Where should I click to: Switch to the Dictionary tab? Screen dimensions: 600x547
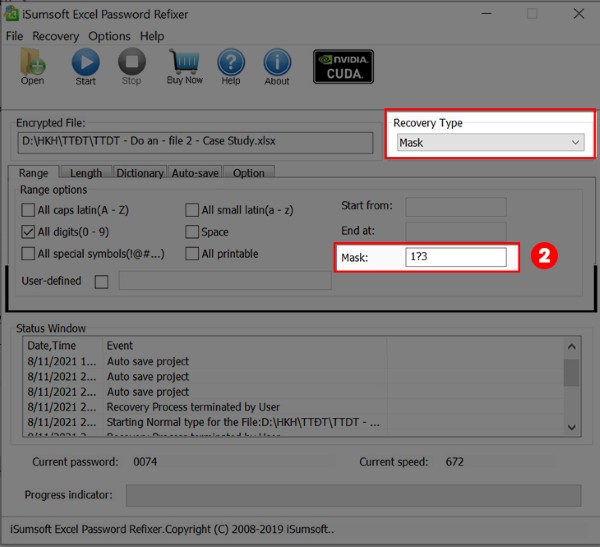139,173
